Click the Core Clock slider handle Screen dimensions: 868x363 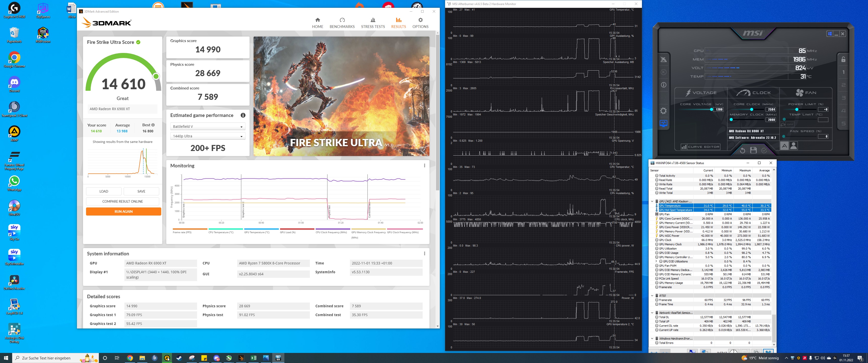751,109
